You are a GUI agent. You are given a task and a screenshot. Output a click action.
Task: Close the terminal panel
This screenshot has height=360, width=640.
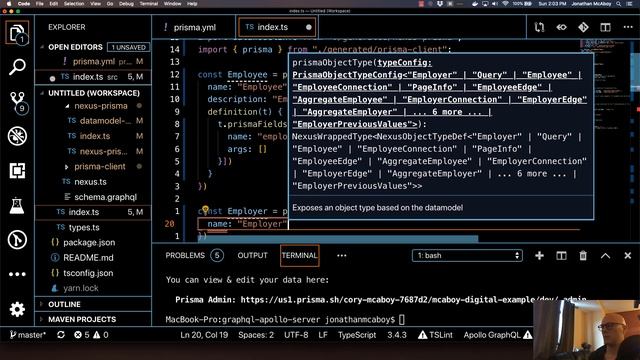pyautogui.click(x=628, y=256)
